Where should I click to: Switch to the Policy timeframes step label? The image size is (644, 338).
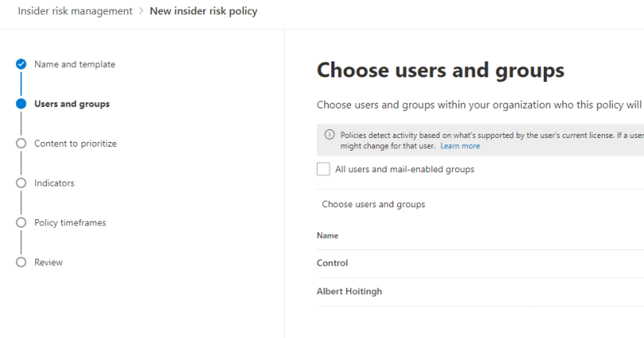click(x=70, y=223)
